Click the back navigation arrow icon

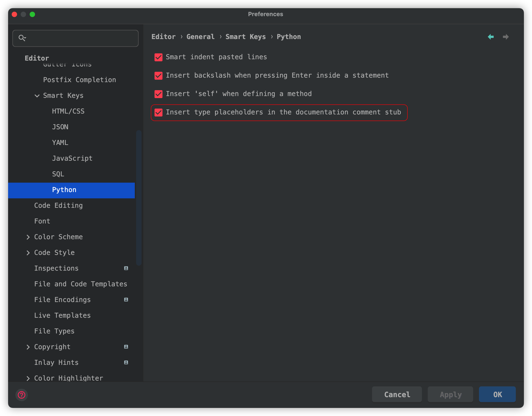pos(491,37)
